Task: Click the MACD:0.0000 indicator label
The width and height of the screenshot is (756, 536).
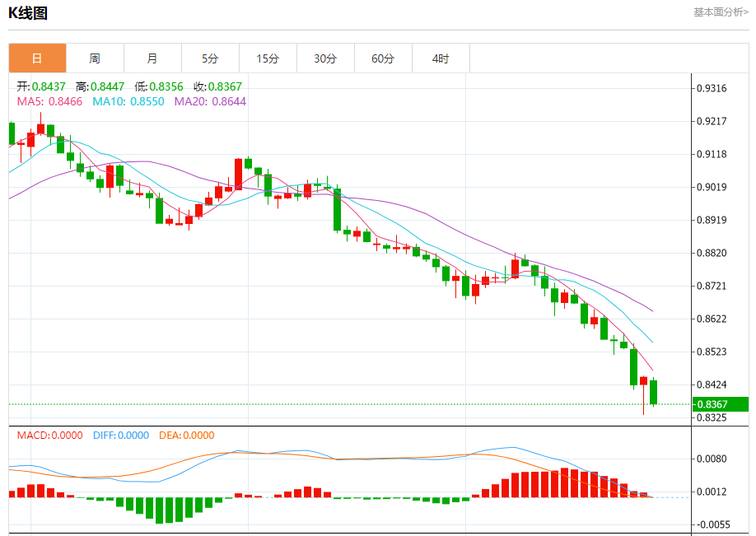Action: pyautogui.click(x=49, y=436)
